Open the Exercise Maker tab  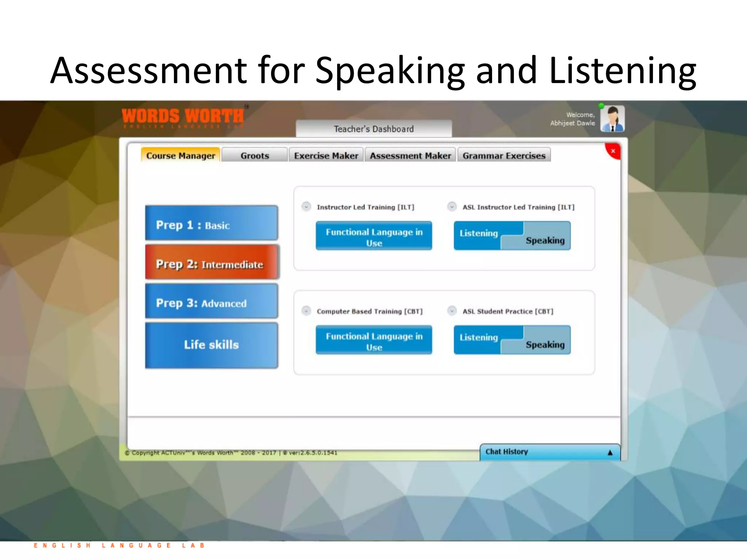point(326,156)
